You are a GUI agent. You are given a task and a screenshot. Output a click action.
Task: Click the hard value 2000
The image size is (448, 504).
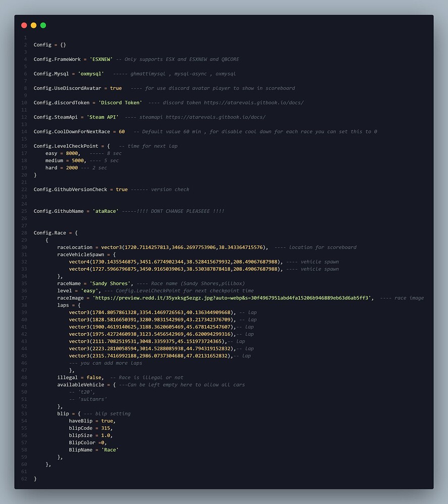[x=72, y=168]
